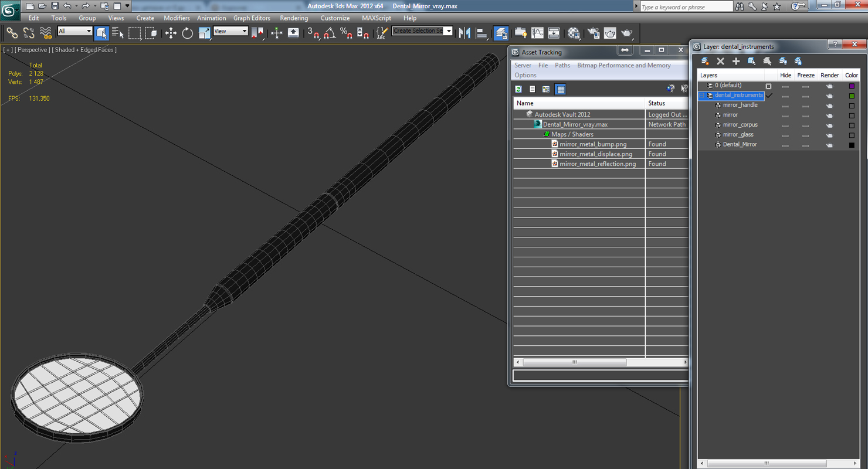Image resolution: width=868 pixels, height=469 pixels.
Task: Activate Select and Move tool
Action: coord(171,33)
